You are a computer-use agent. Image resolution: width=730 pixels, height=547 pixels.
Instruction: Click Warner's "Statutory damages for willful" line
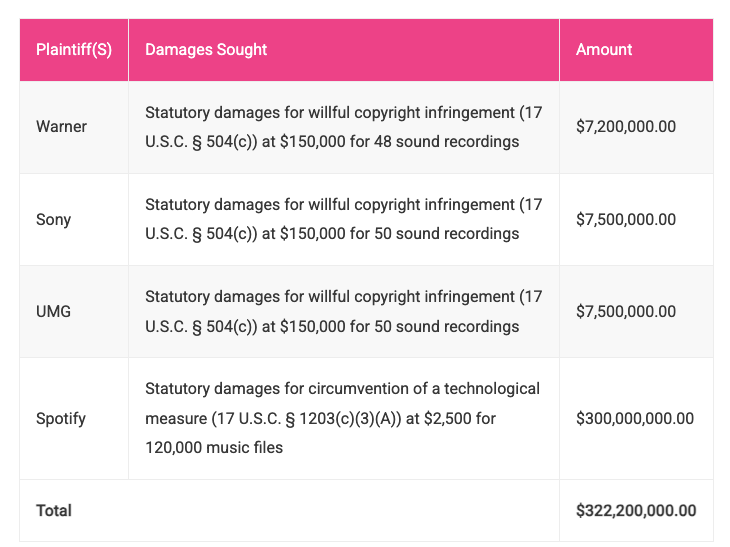[x=256, y=112]
